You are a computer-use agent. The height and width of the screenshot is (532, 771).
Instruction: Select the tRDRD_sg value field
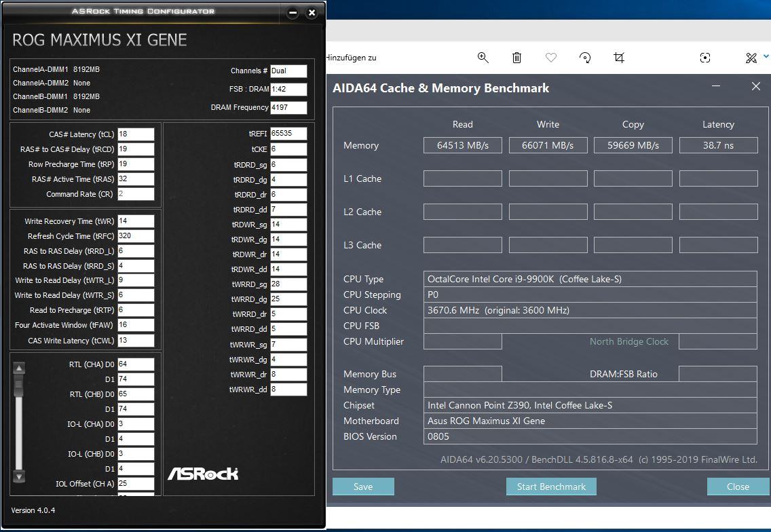coord(288,165)
